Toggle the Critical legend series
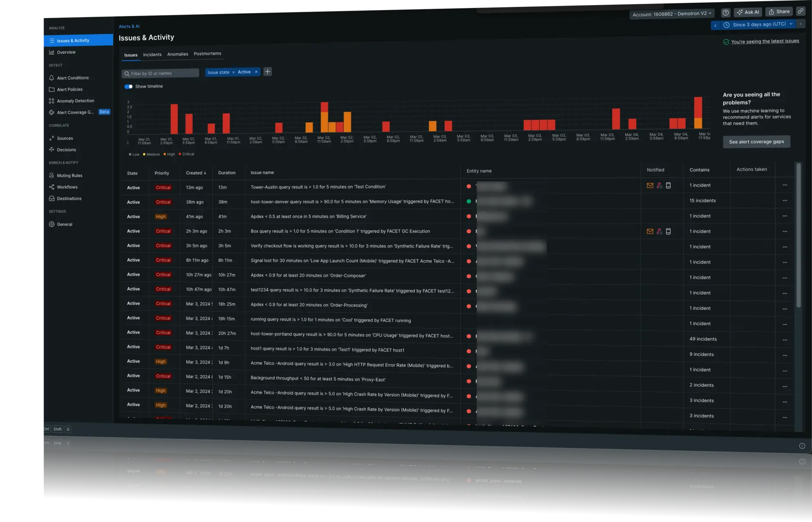The height and width of the screenshot is (522, 812). coord(187,154)
